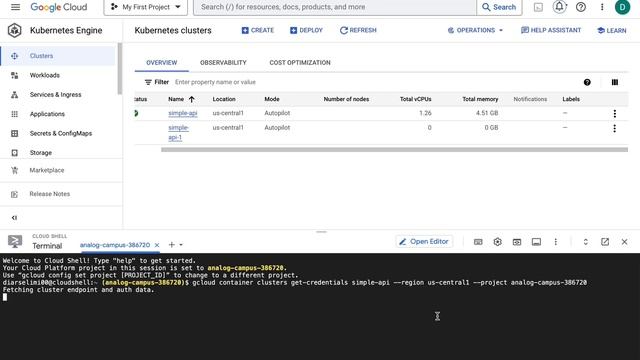Click the Filter icon

[148, 82]
